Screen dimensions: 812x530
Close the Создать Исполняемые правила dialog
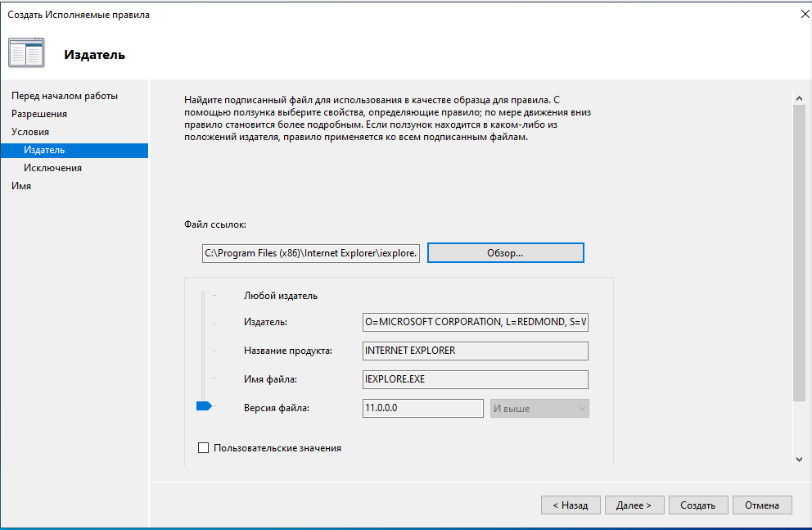(x=805, y=15)
